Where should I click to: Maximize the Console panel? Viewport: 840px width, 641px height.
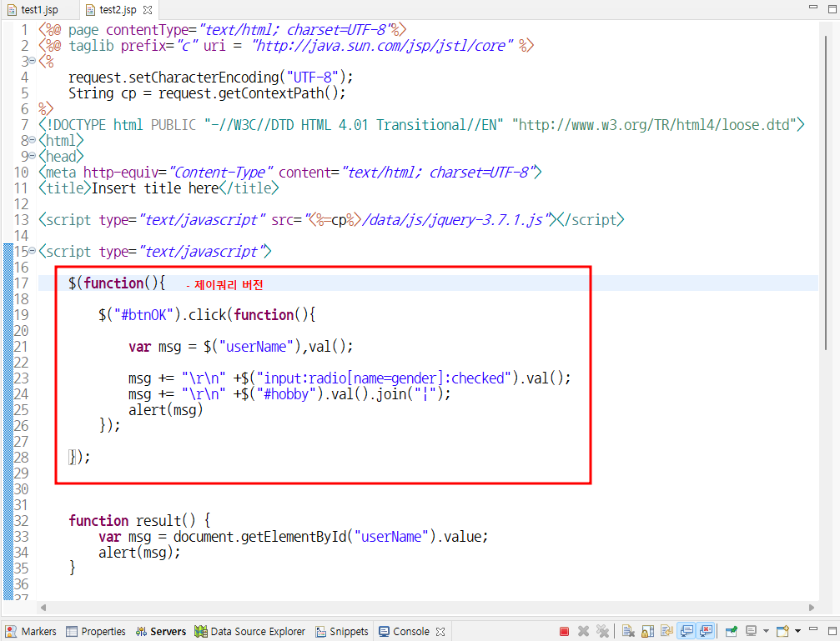click(x=832, y=631)
